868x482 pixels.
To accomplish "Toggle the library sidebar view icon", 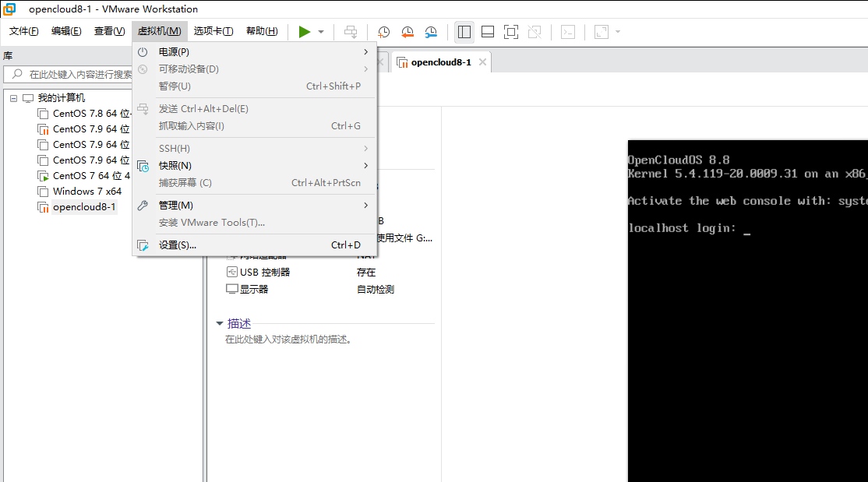I will pyautogui.click(x=464, y=32).
